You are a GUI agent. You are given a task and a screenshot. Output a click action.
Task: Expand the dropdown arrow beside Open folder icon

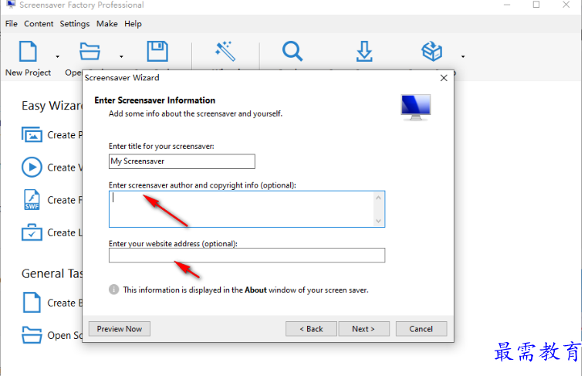click(x=121, y=56)
